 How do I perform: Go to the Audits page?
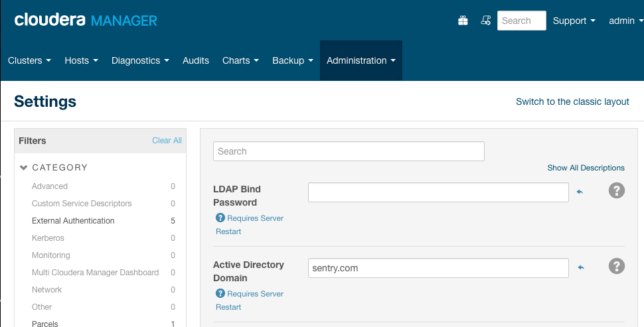[196, 60]
